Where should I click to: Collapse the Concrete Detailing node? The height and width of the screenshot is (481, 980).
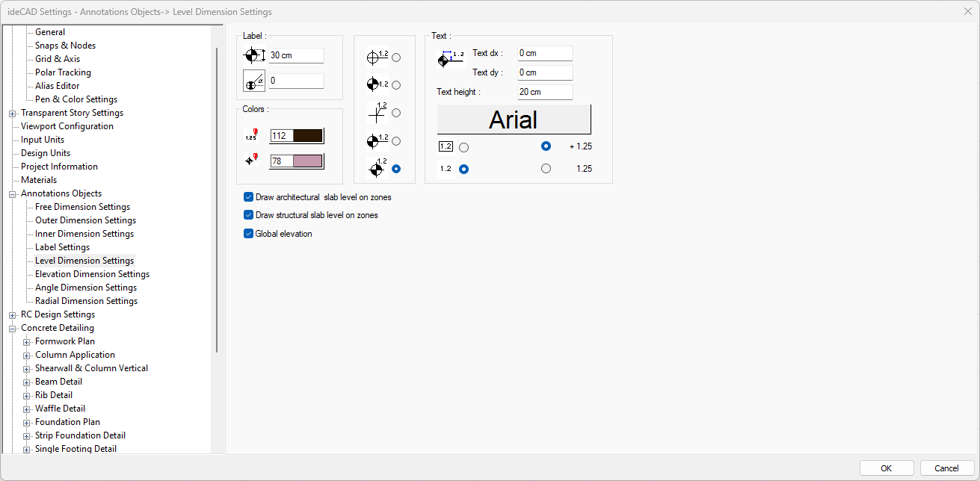(13, 329)
